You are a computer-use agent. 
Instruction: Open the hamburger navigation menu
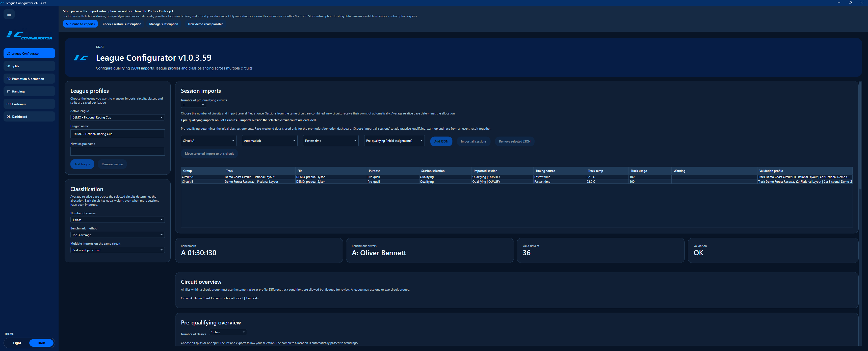[x=9, y=14]
